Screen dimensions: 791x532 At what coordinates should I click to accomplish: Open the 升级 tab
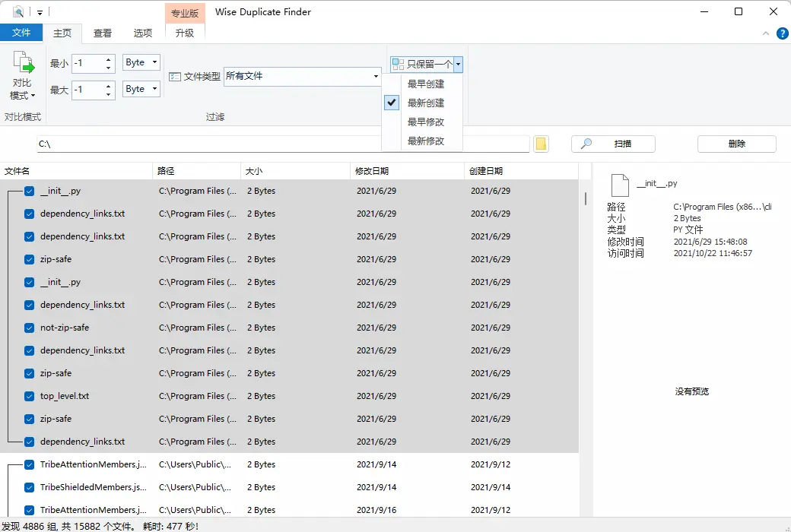click(x=185, y=33)
